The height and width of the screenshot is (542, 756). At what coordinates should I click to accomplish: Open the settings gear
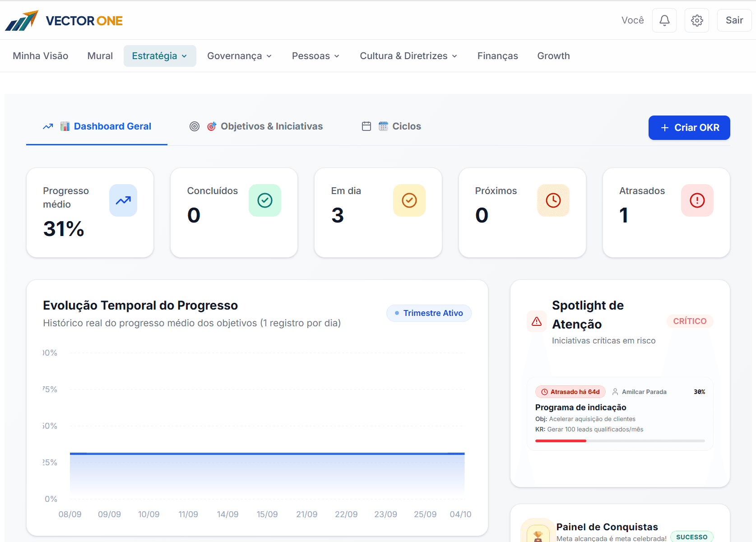click(697, 20)
